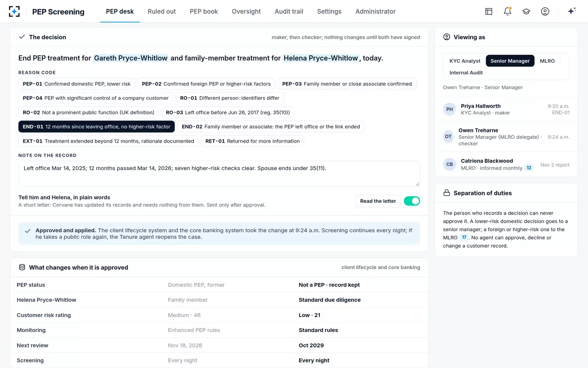Choose reason code RO-02 Not a prominent function
This screenshot has height=368, width=588.
pyautogui.click(x=89, y=112)
